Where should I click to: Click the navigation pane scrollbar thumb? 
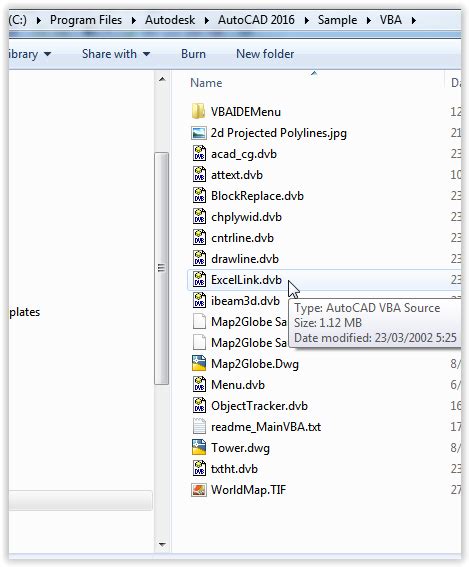point(161,268)
